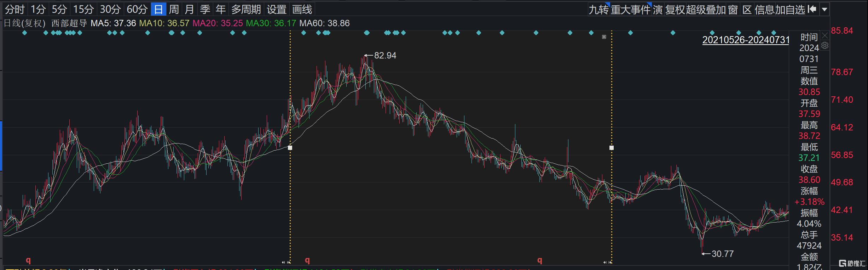Select the 30分 period tab

tap(110, 10)
